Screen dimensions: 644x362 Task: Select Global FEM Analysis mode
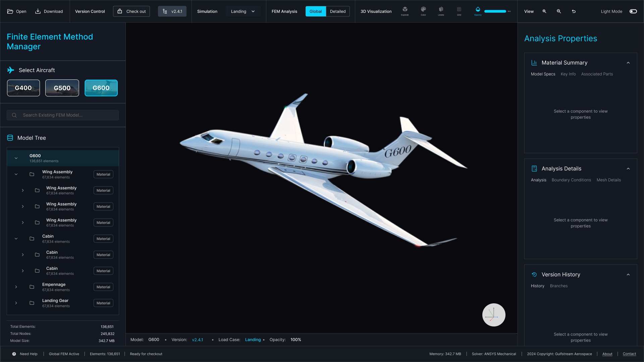(315, 11)
